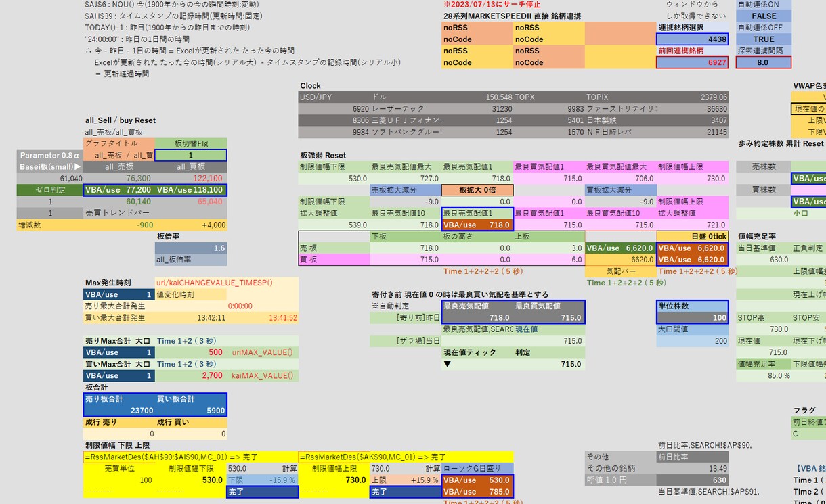Click the 値幅充足率 value 85.0 %
This screenshot has width=826, height=504.
click(x=763, y=375)
